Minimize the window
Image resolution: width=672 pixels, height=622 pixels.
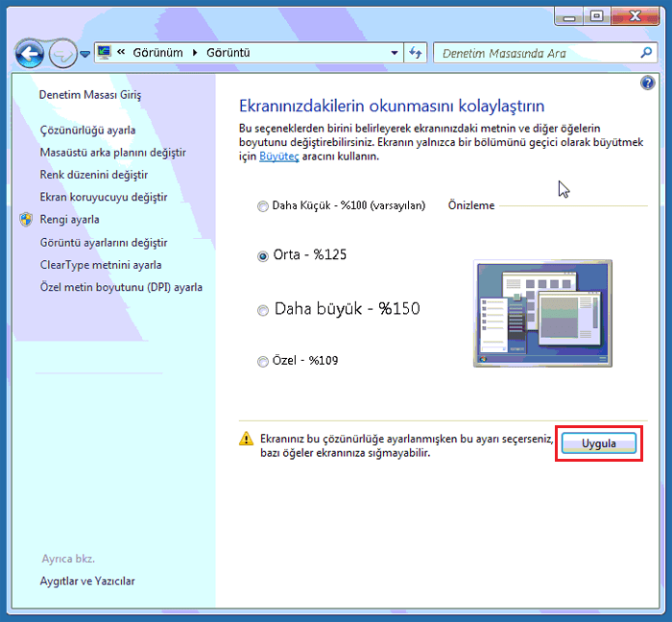568,16
